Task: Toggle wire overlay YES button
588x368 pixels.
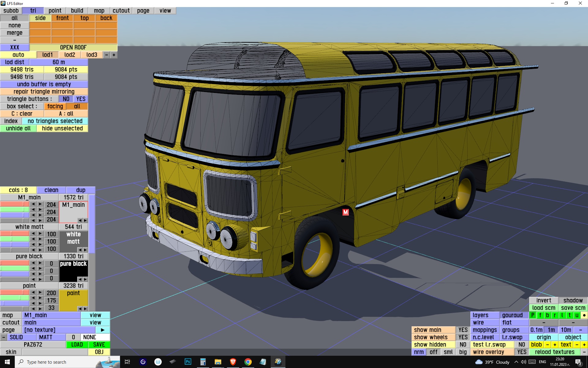Action: coord(522,352)
